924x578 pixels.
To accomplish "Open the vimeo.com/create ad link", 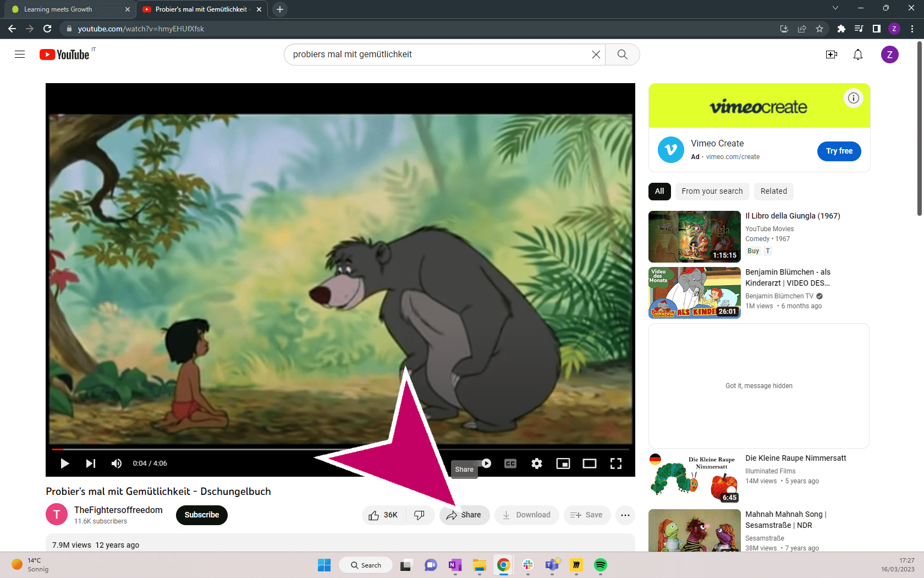I will [733, 157].
